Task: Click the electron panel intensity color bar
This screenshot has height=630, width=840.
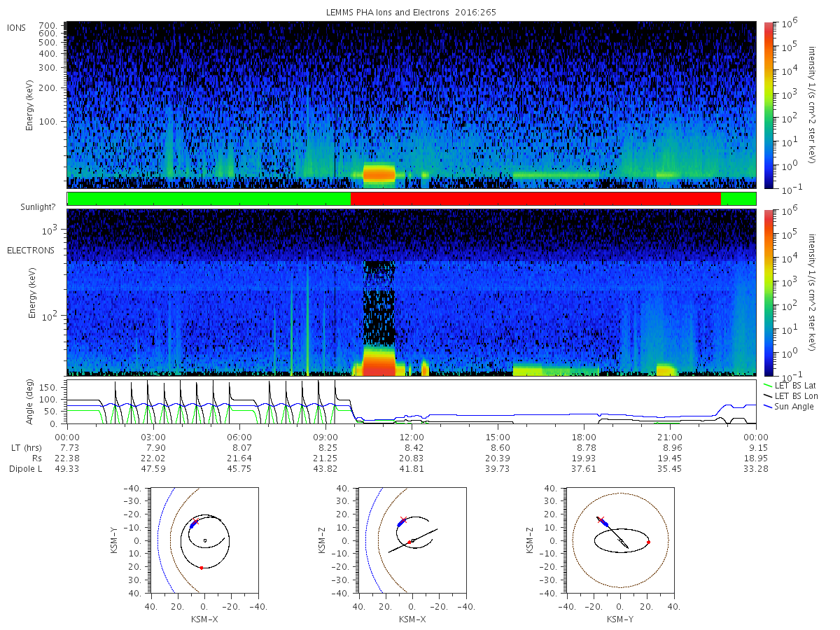Action: pyautogui.click(x=768, y=292)
